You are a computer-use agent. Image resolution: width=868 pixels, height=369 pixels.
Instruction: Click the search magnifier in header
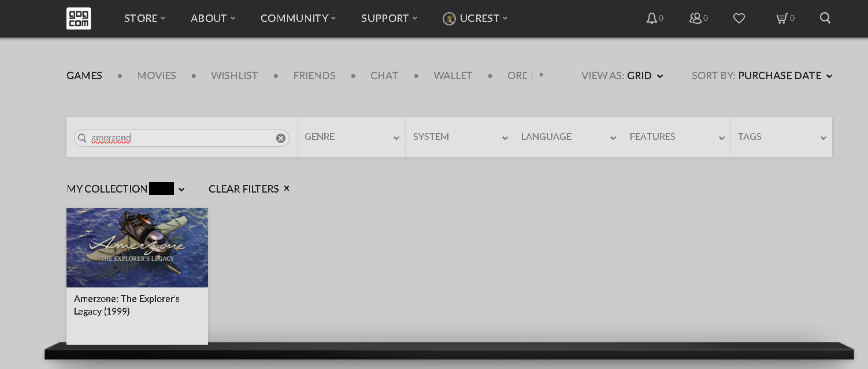tap(825, 19)
